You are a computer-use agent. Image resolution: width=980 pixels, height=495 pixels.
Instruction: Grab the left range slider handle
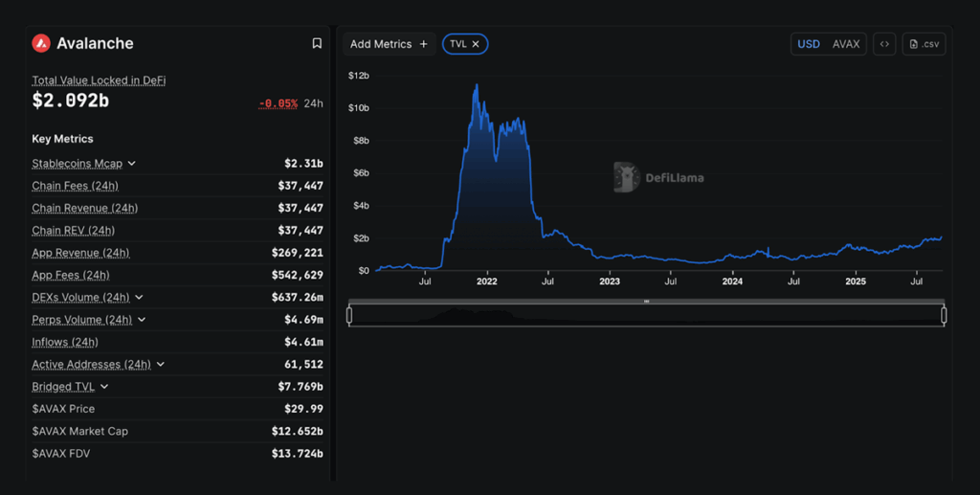[x=349, y=315]
